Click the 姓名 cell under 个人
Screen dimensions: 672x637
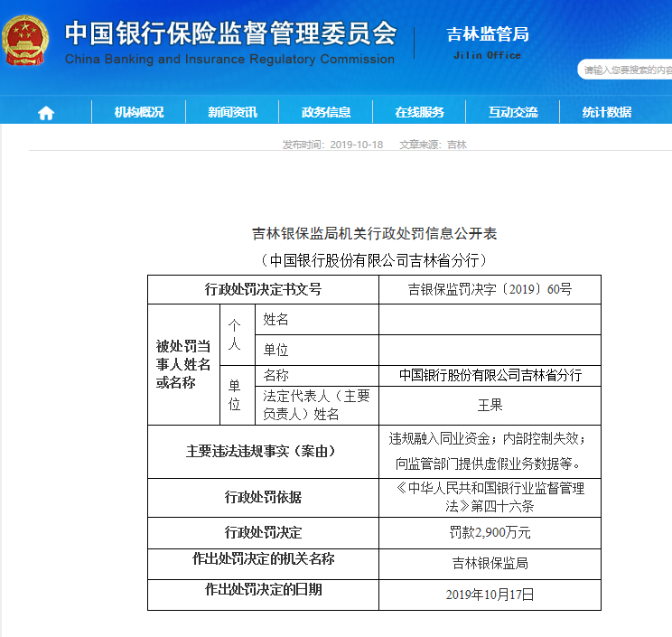pos(317,320)
